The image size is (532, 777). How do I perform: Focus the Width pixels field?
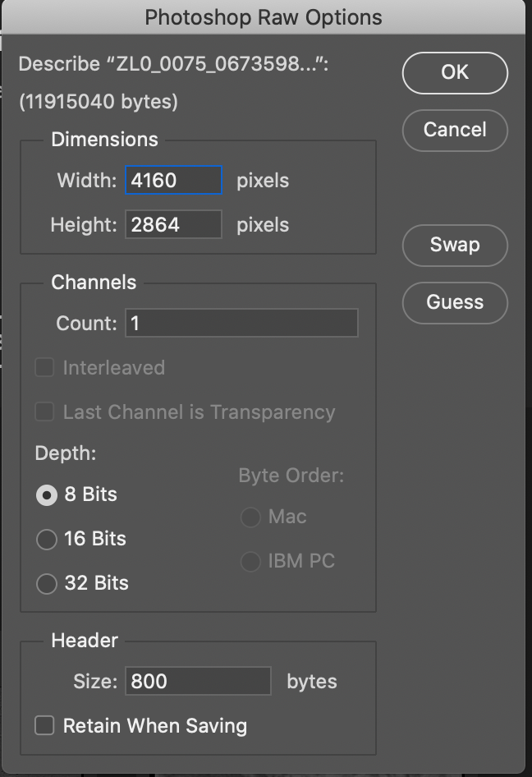[x=173, y=180]
